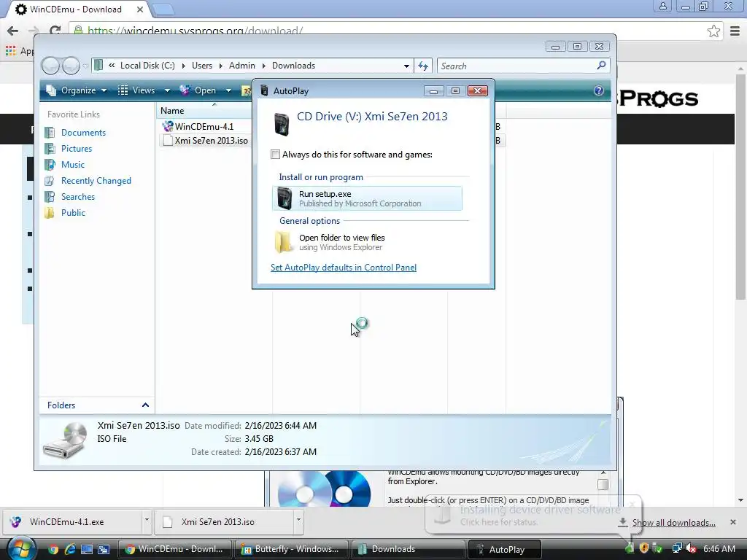The width and height of the screenshot is (747, 560).
Task: Launch Internet Explorer from quick launch
Action: click(70, 549)
